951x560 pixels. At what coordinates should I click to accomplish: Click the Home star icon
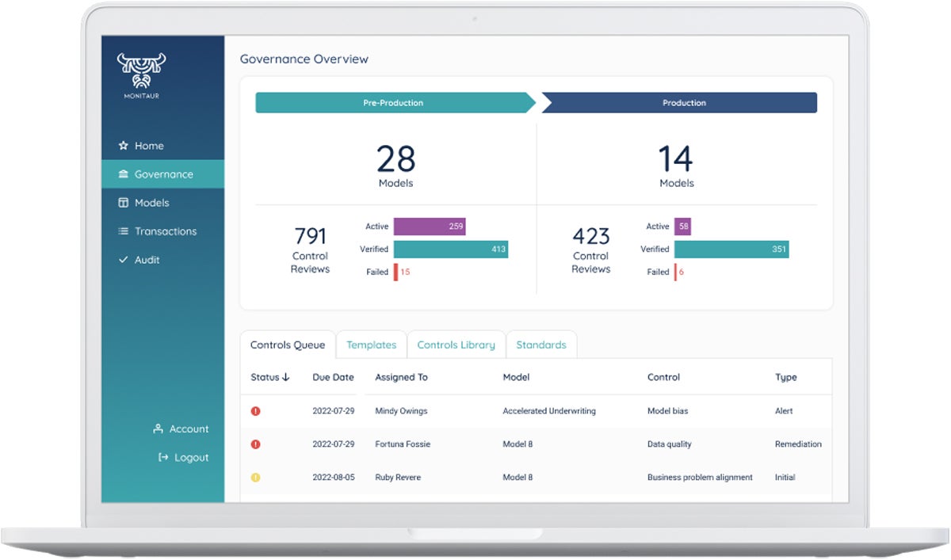(x=123, y=146)
